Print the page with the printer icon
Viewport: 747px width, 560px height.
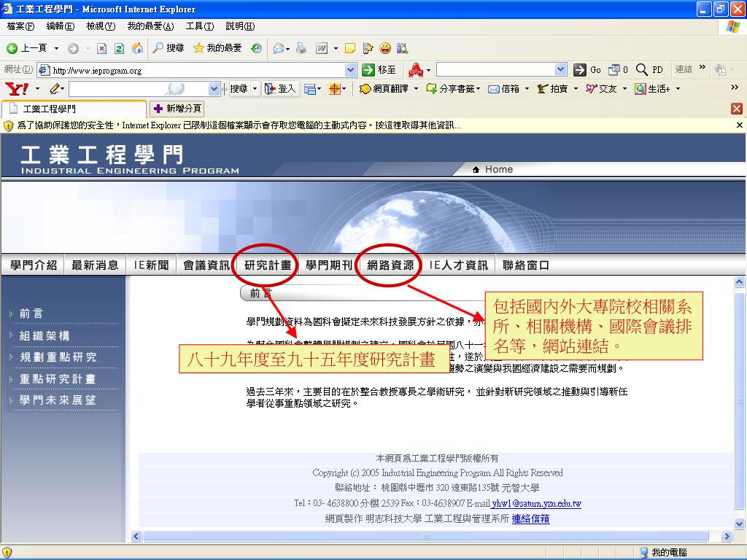pyautogui.click(x=301, y=48)
